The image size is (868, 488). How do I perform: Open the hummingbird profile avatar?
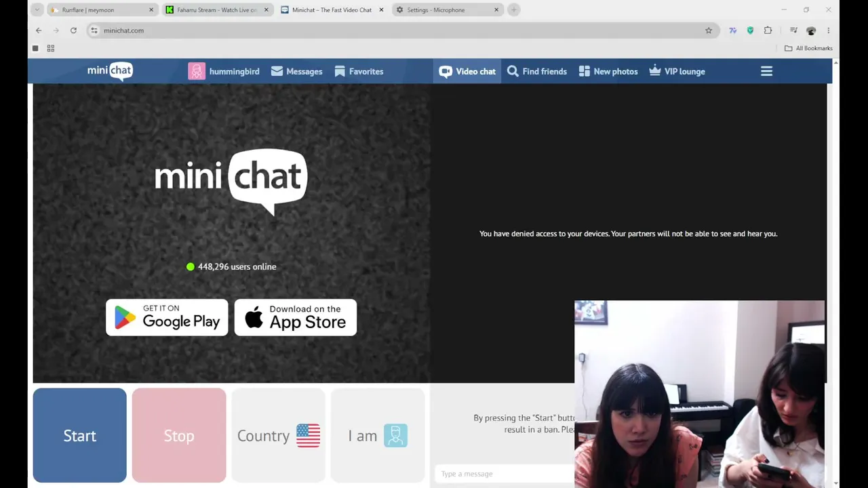click(x=197, y=71)
